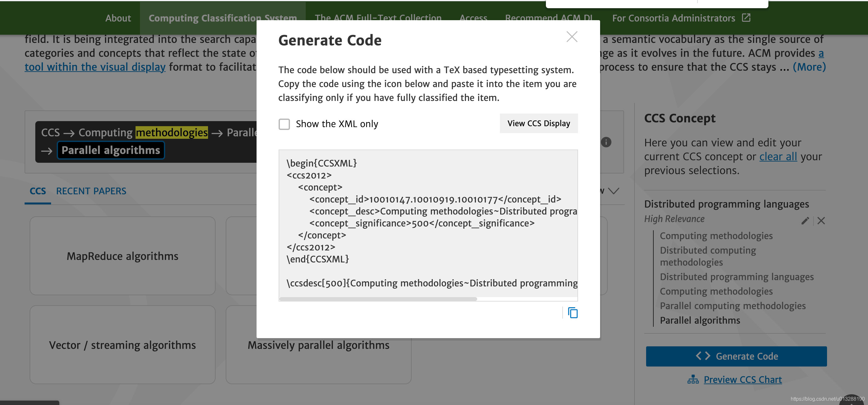868x405 pixels.
Task: Click the info icon beside breadcrumb
Action: click(606, 142)
